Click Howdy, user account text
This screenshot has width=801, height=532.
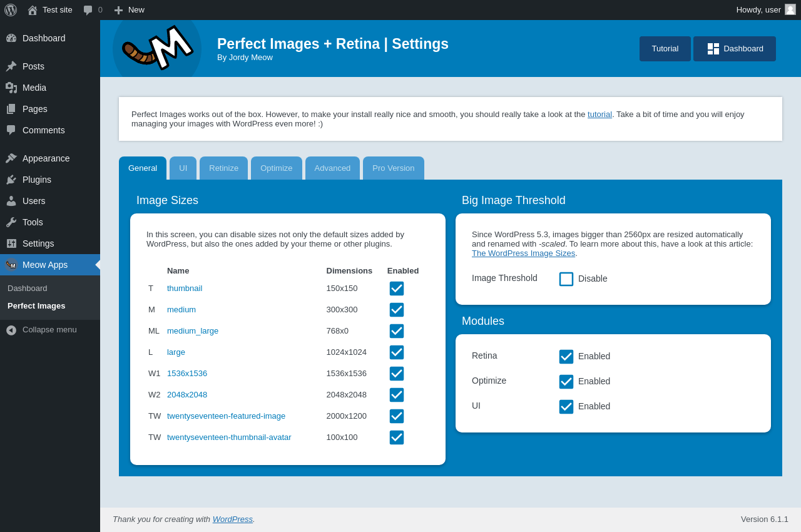(x=758, y=10)
